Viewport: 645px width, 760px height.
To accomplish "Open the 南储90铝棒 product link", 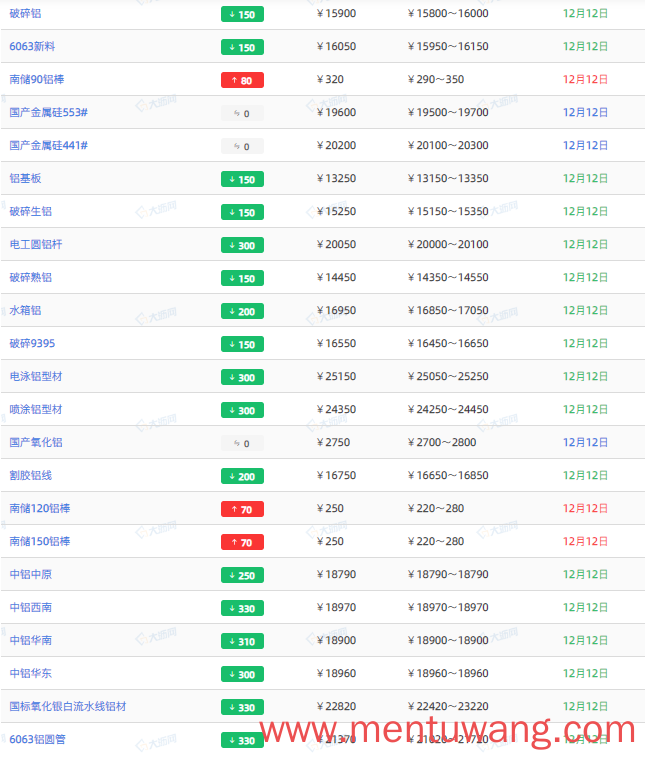I will 37,79.
